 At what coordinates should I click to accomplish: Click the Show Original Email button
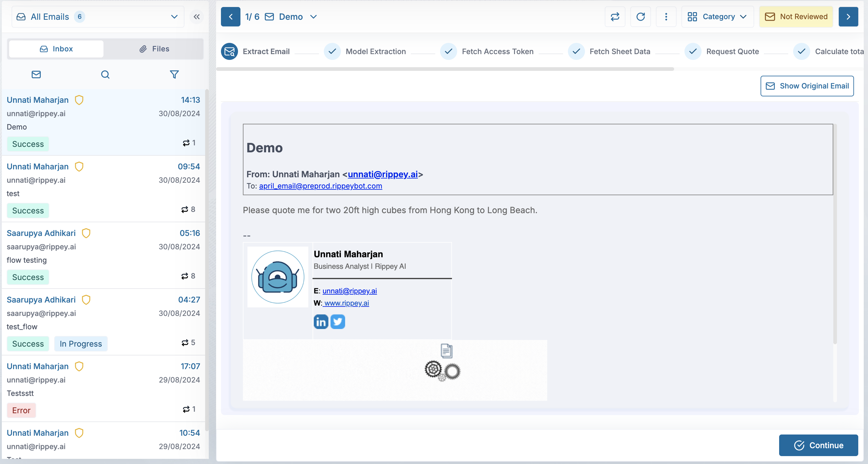807,86
